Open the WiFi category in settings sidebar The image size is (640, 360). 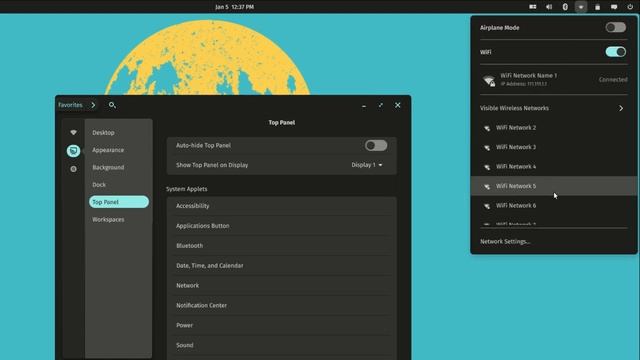73,133
